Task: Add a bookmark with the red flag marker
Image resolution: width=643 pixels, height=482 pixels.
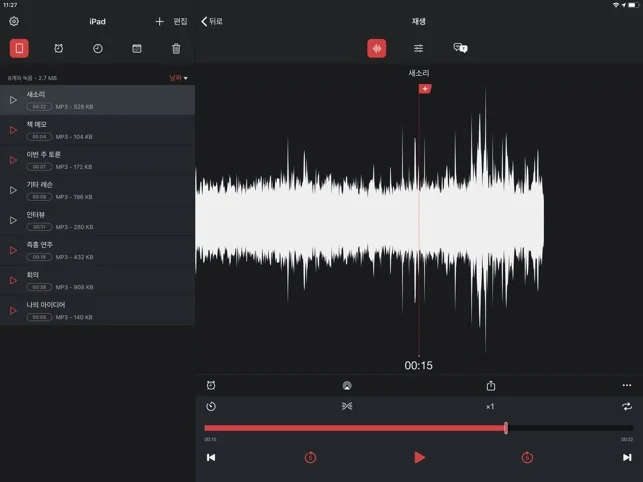Action: 425,89
